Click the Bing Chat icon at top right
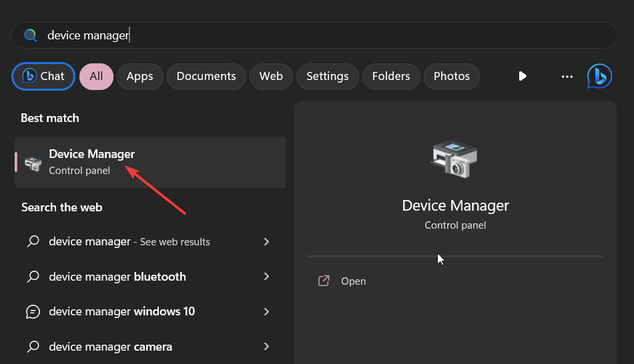This screenshot has height=364, width=634. [599, 76]
